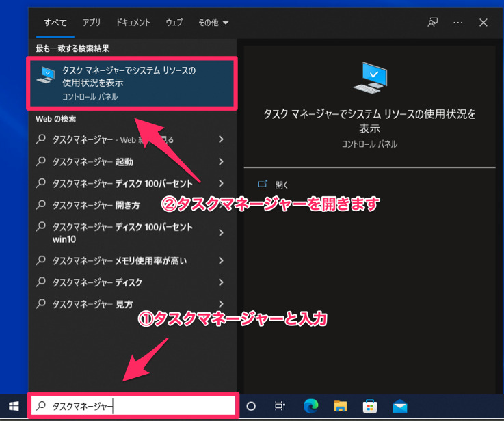The height and width of the screenshot is (421, 504).
Task: Switch to the アプリ tab
Action: coord(92,23)
